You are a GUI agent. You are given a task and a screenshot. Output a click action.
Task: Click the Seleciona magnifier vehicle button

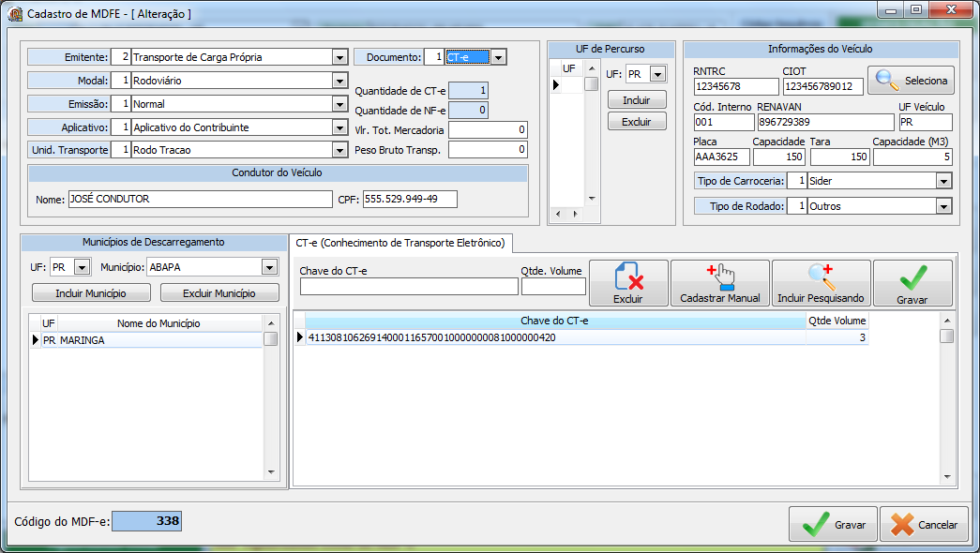(911, 81)
